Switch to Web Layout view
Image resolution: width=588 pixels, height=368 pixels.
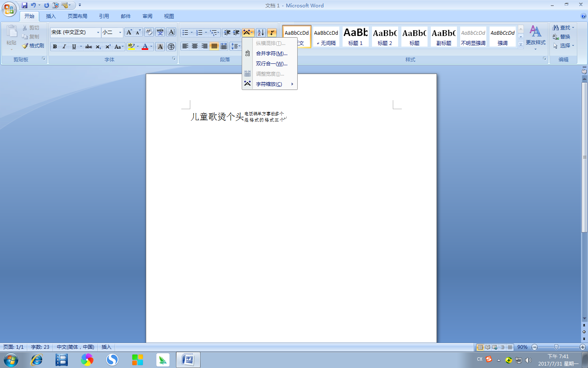coord(495,347)
